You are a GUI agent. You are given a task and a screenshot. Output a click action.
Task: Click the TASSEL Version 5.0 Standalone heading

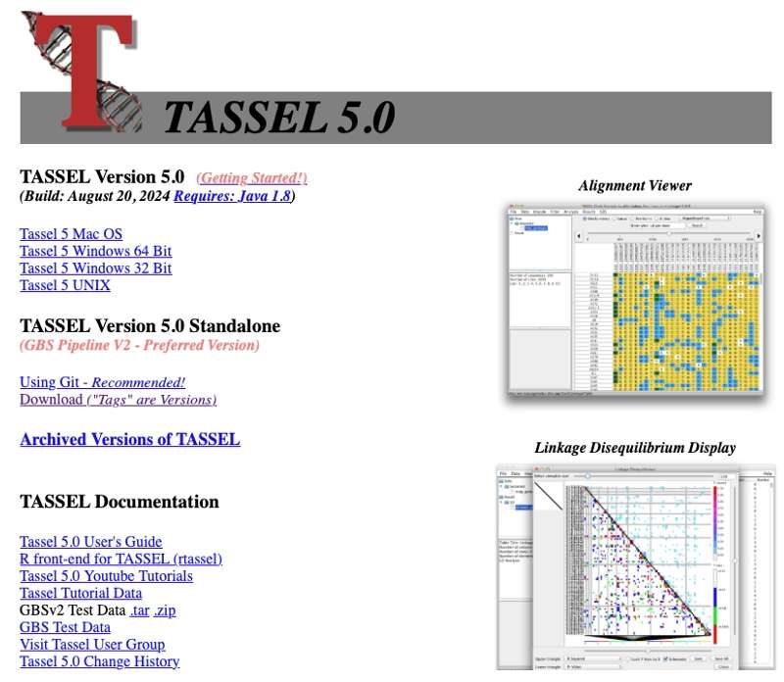coord(150,325)
